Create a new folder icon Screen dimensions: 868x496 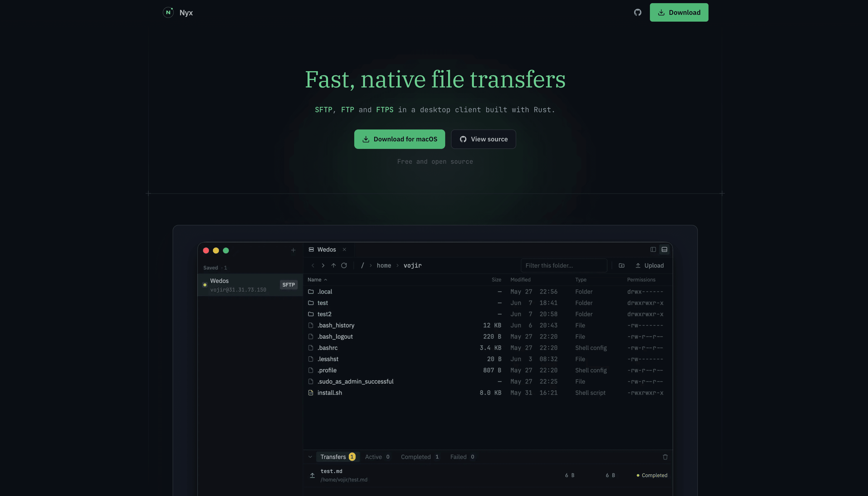tap(621, 265)
